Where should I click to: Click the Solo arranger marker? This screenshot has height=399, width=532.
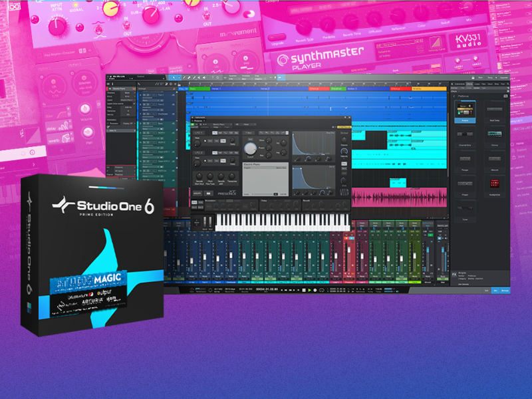tap(199, 88)
